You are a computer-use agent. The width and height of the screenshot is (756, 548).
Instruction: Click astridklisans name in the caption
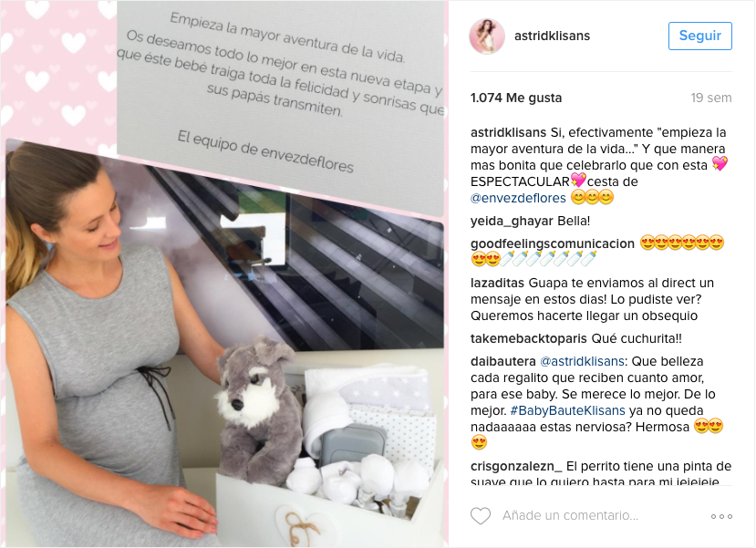[x=508, y=132]
